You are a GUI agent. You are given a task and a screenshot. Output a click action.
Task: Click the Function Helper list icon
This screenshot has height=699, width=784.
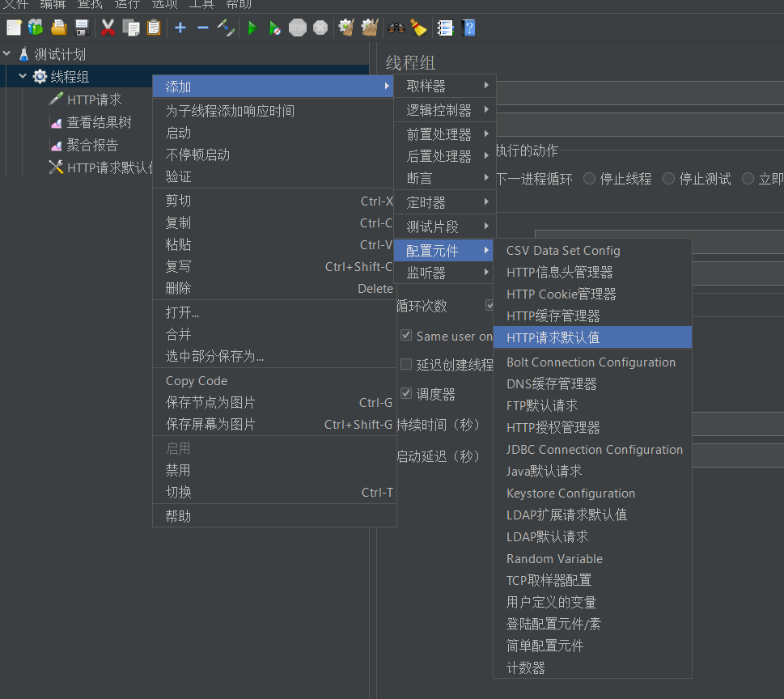click(445, 28)
